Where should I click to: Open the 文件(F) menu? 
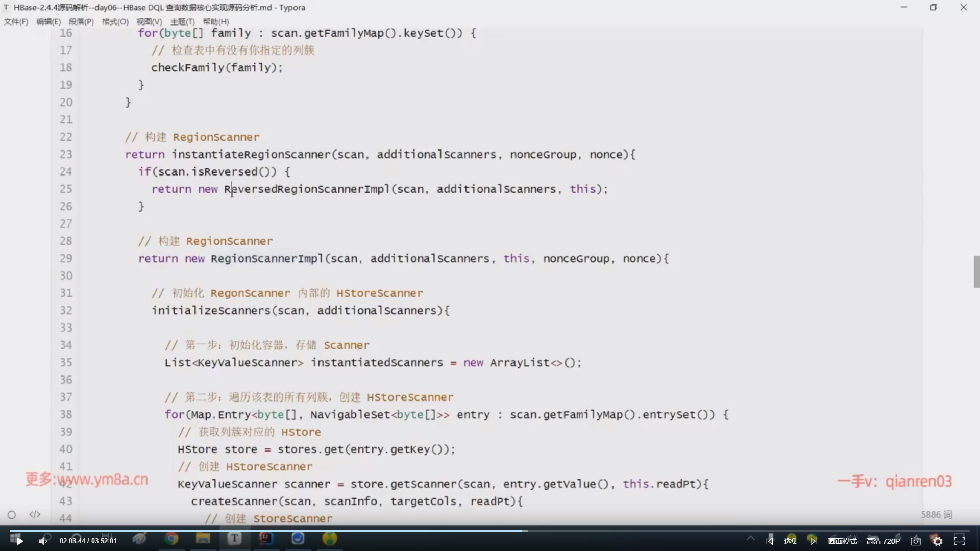[16, 21]
